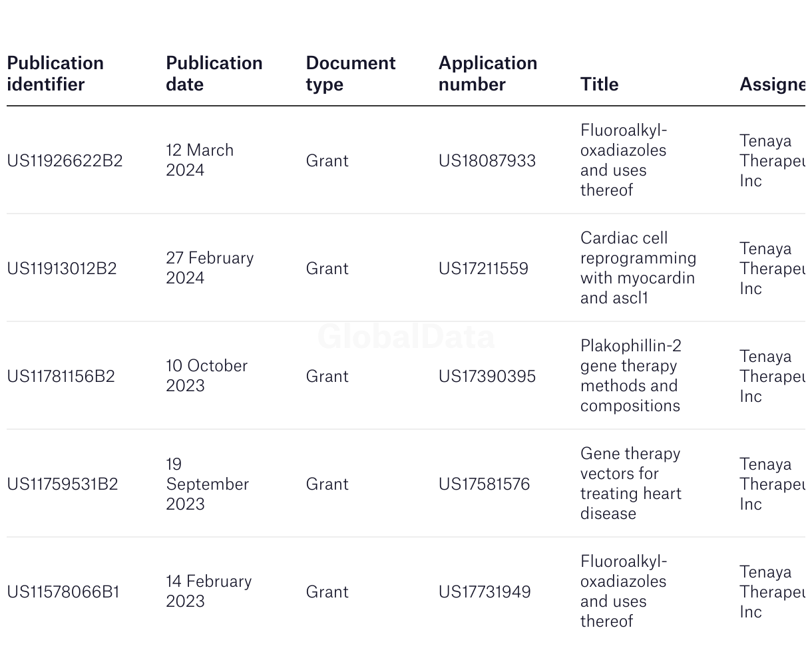Screen dimensions: 812x672
Task: Click the Plakophillin-2 gene therapy title
Action: click(x=631, y=375)
